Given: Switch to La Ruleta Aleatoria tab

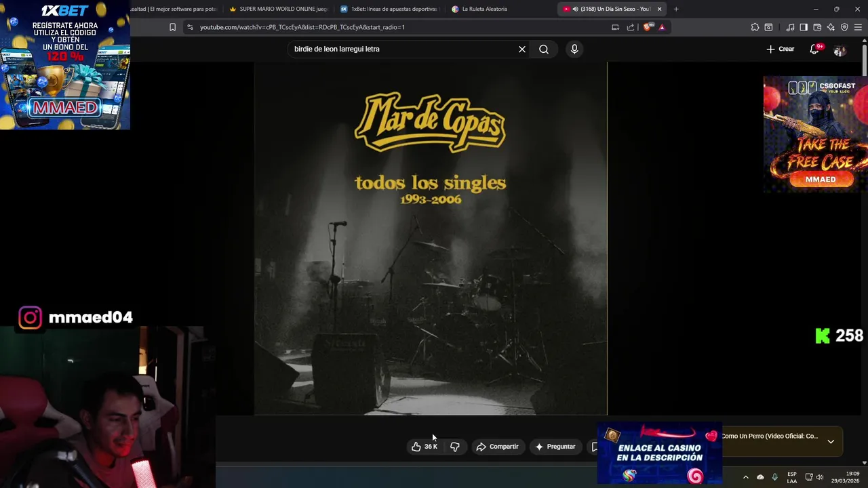Looking at the screenshot, I should (500, 9).
